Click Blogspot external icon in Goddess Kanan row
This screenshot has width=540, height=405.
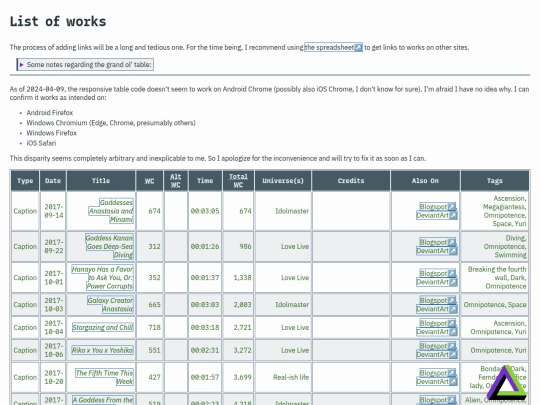pos(451,242)
